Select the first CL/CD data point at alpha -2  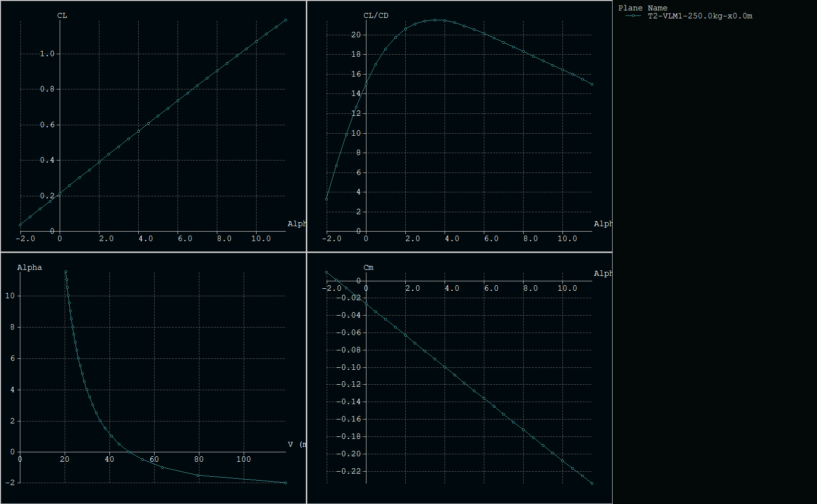(x=327, y=199)
